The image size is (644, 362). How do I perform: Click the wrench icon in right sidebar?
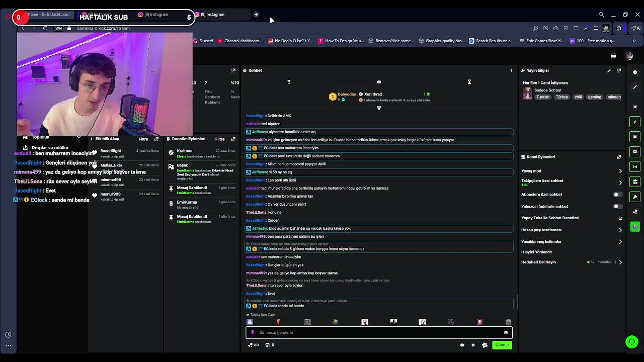pyautogui.click(x=635, y=197)
